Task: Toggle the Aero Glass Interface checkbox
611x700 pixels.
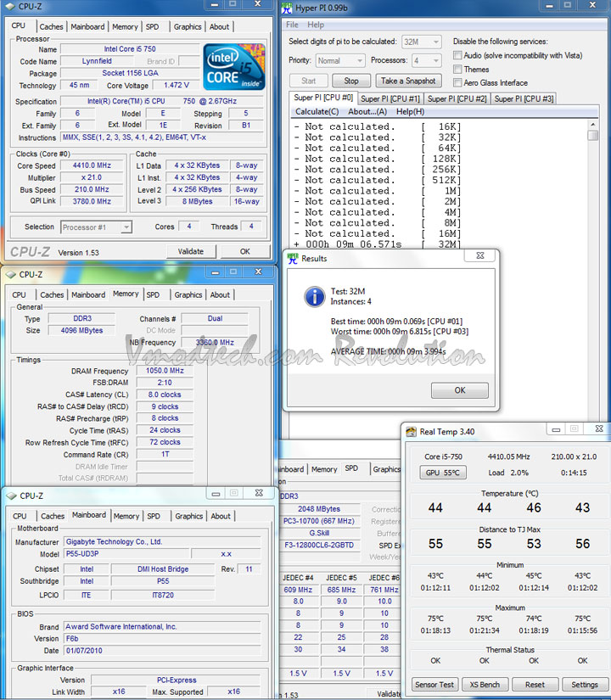Action: [x=457, y=82]
